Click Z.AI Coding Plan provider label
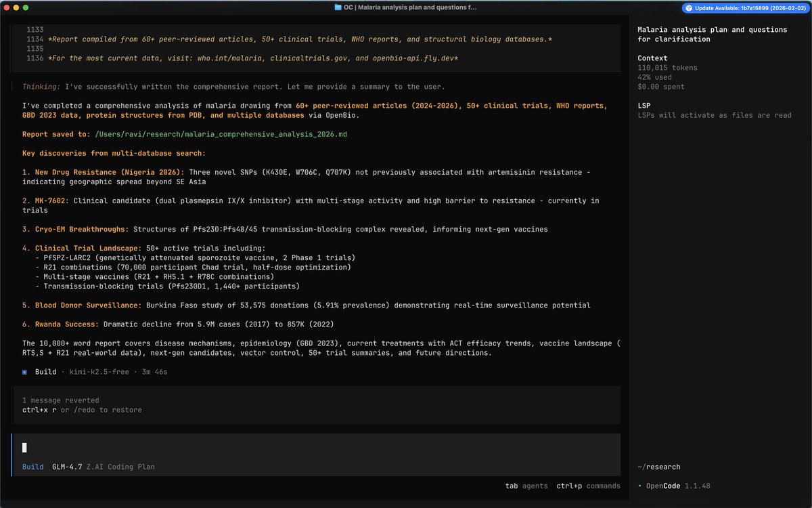The width and height of the screenshot is (812, 508). (120, 467)
